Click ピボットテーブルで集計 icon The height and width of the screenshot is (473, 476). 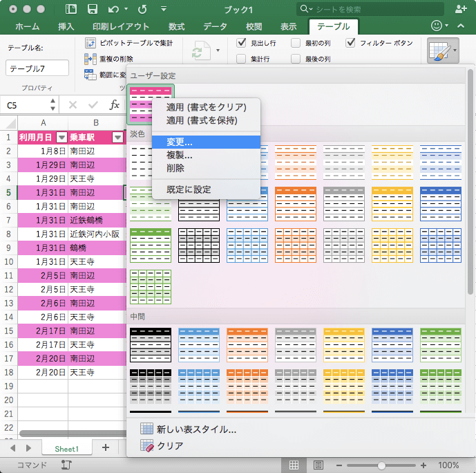(x=91, y=43)
